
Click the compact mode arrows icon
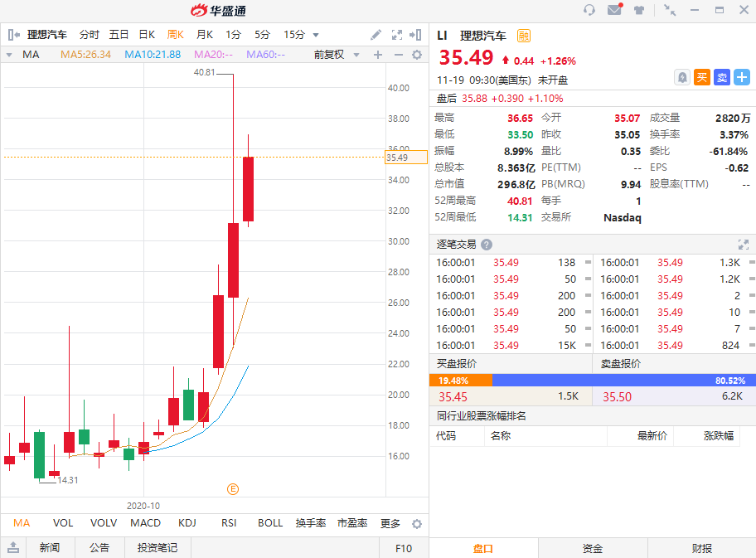click(x=670, y=10)
